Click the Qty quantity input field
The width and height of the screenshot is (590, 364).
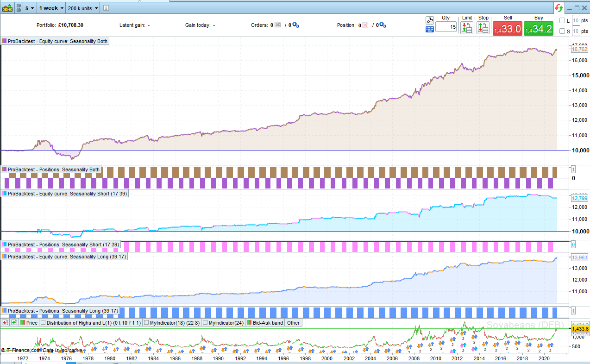coord(446,27)
